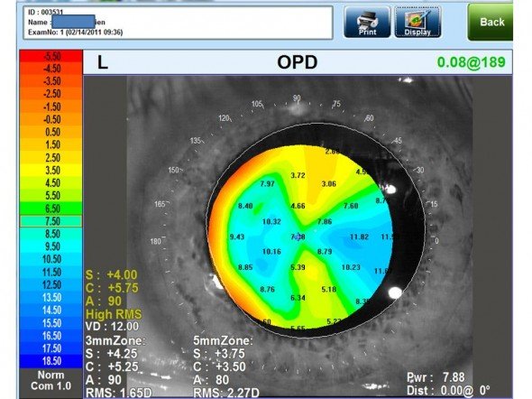Click the 10.32 power value on map
532x399 pixels.
(271, 222)
